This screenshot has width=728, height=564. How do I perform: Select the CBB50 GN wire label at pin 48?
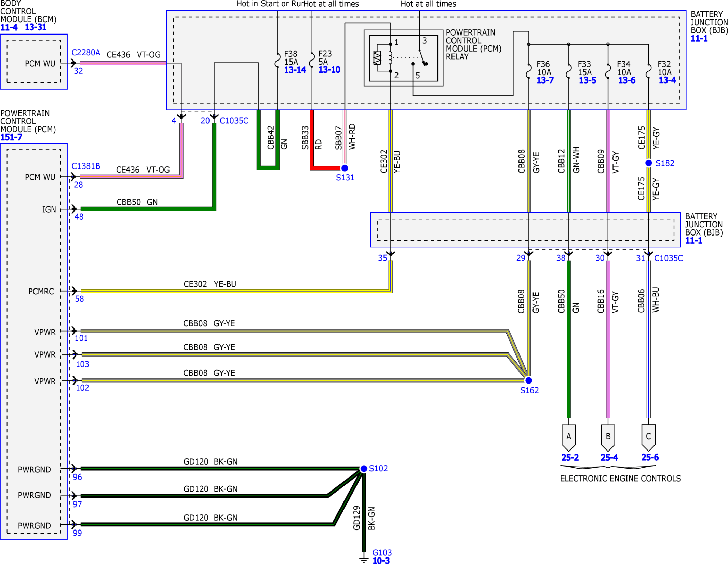[137, 202]
